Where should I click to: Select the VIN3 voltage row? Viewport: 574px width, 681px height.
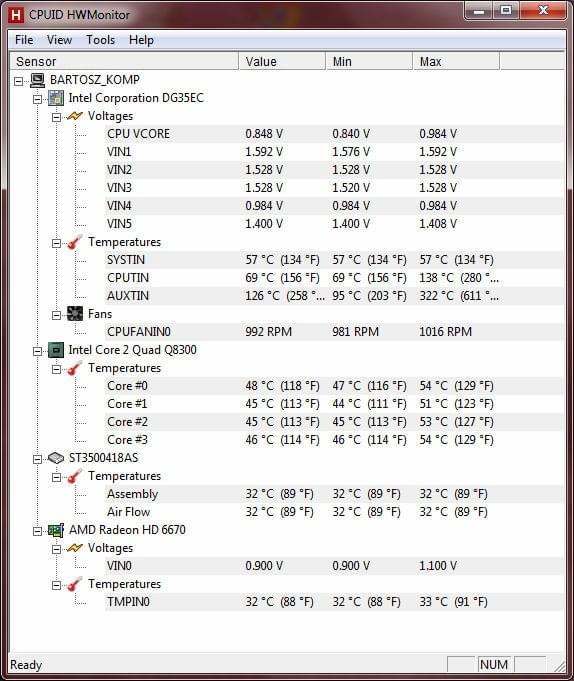(x=334, y=188)
